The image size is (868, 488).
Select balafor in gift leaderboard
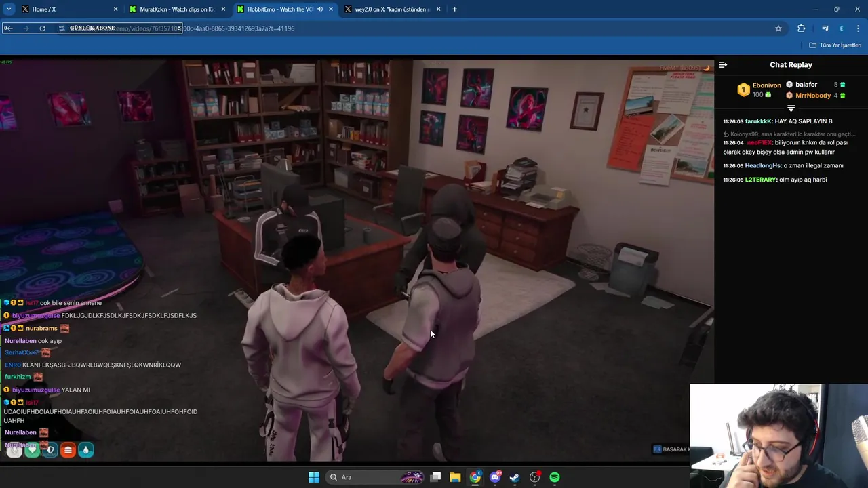coord(806,85)
